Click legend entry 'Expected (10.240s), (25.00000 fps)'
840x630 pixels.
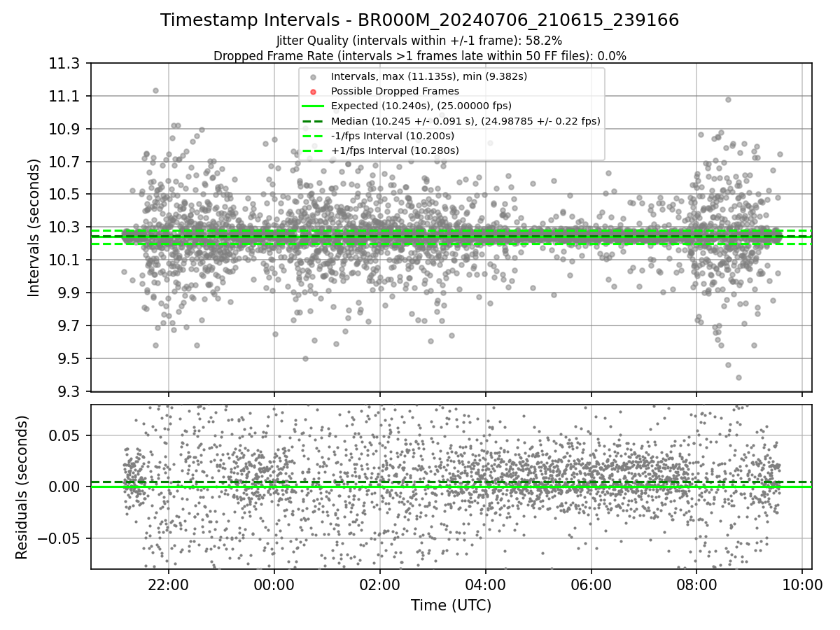click(x=421, y=106)
